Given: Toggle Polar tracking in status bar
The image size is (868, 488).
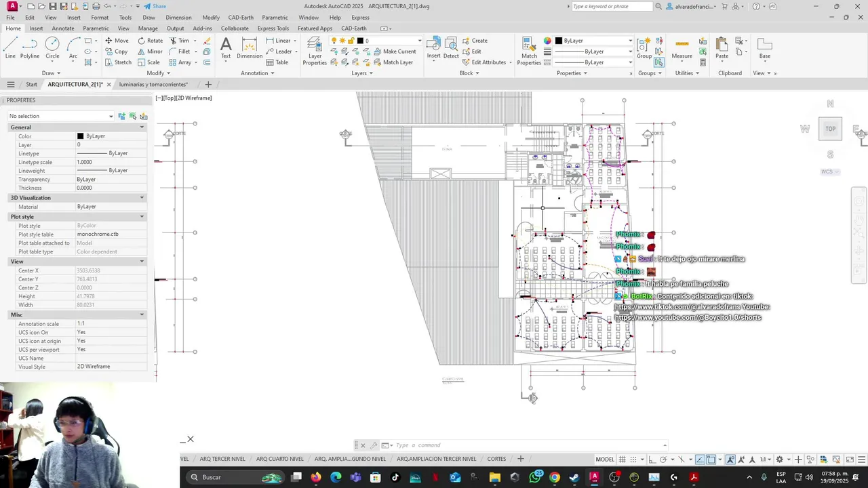Looking at the screenshot, I should pos(664,460).
